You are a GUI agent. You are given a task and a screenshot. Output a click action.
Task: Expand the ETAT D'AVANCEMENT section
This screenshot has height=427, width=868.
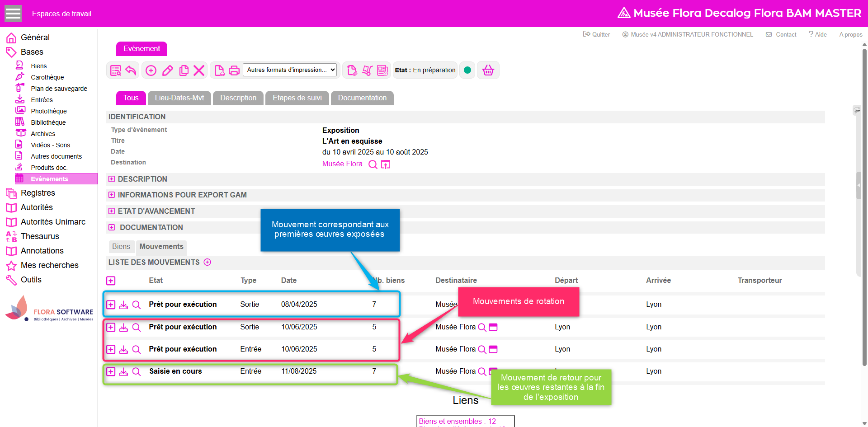pyautogui.click(x=112, y=211)
